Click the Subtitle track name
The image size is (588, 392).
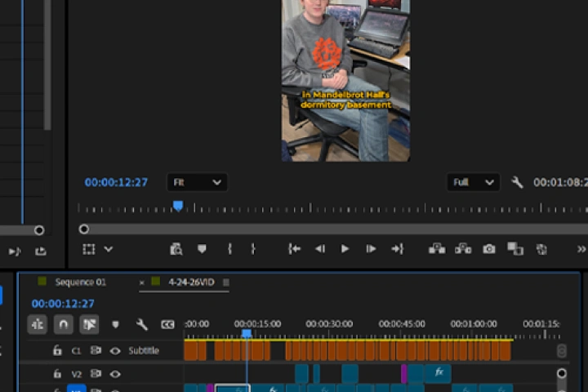click(144, 350)
